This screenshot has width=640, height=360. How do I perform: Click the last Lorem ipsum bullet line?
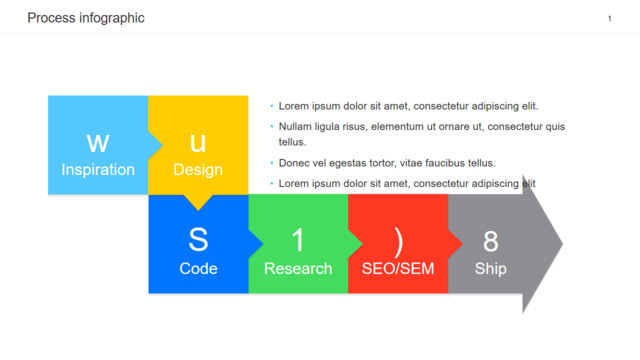click(x=407, y=184)
